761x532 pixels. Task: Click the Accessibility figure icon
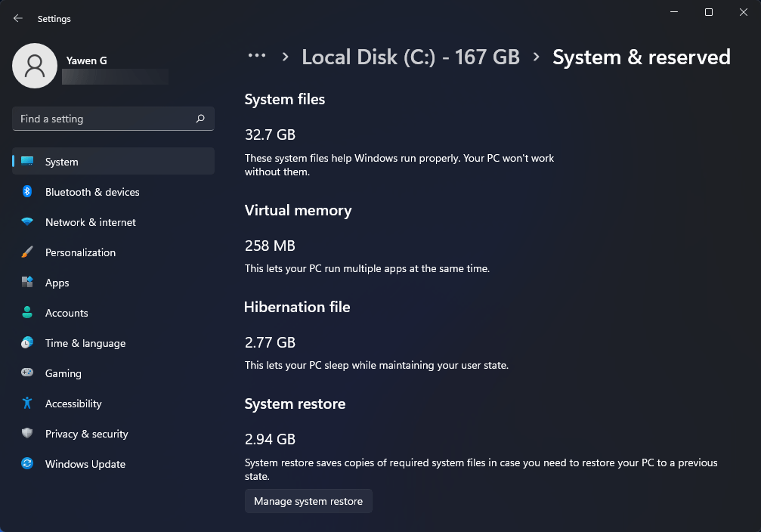click(x=28, y=404)
